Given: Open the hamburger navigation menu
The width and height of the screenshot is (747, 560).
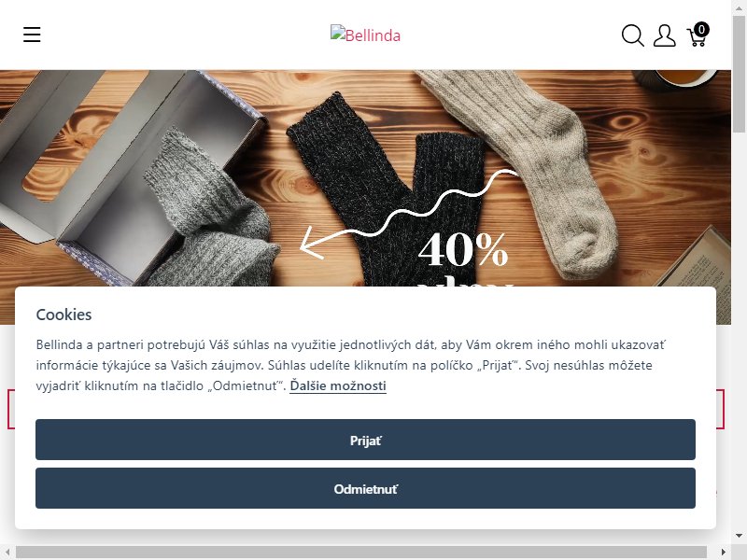Looking at the screenshot, I should pyautogui.click(x=32, y=35).
